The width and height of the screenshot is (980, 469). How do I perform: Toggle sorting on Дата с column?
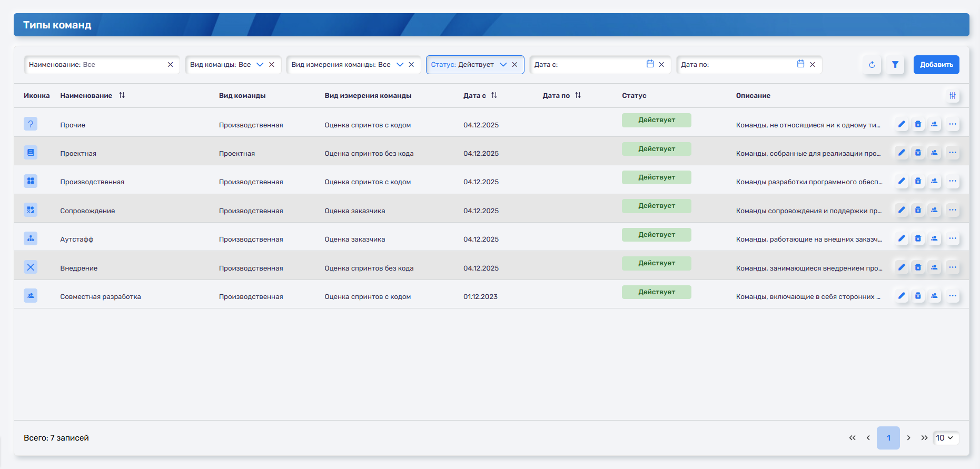[494, 95]
